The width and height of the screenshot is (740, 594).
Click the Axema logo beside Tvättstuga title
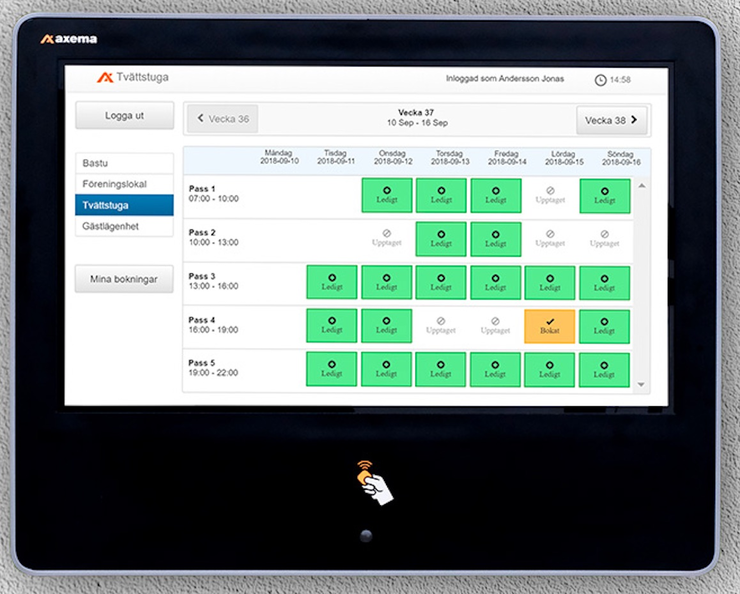pos(105,78)
